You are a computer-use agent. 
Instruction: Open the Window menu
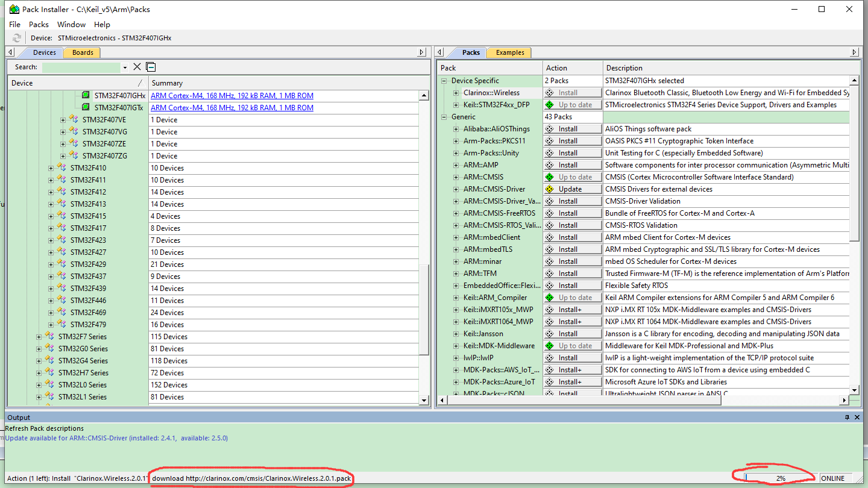(71, 24)
